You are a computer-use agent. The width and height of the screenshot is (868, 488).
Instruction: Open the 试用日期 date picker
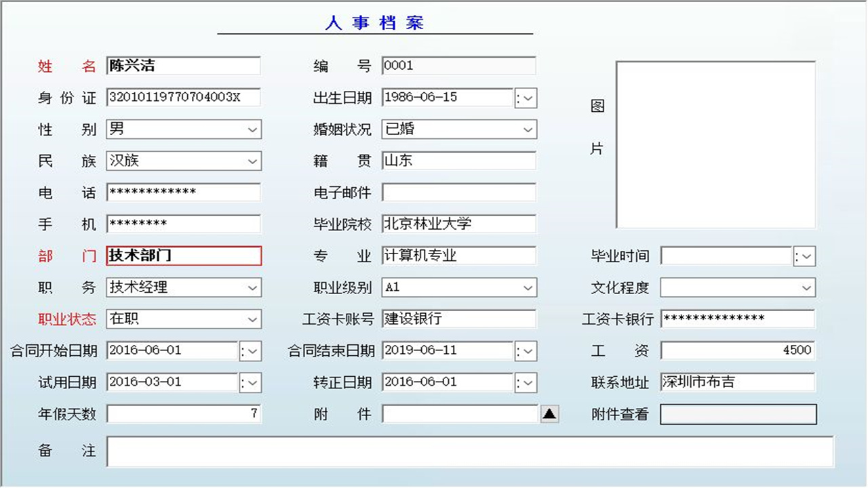pos(251,382)
